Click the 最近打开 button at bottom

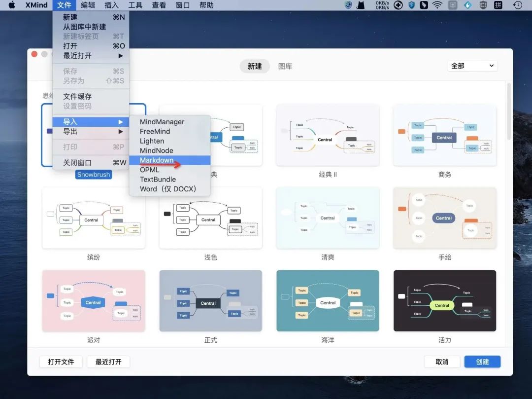tap(108, 362)
